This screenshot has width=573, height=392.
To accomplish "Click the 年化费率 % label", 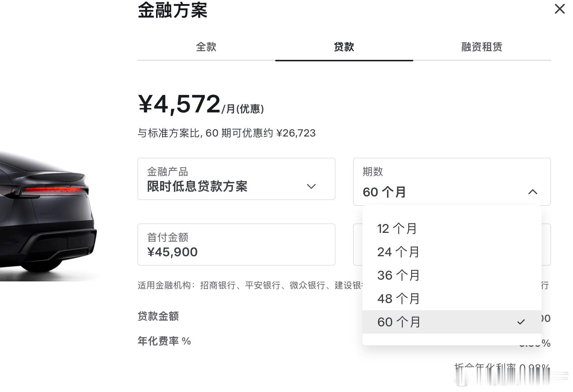I will (x=164, y=341).
